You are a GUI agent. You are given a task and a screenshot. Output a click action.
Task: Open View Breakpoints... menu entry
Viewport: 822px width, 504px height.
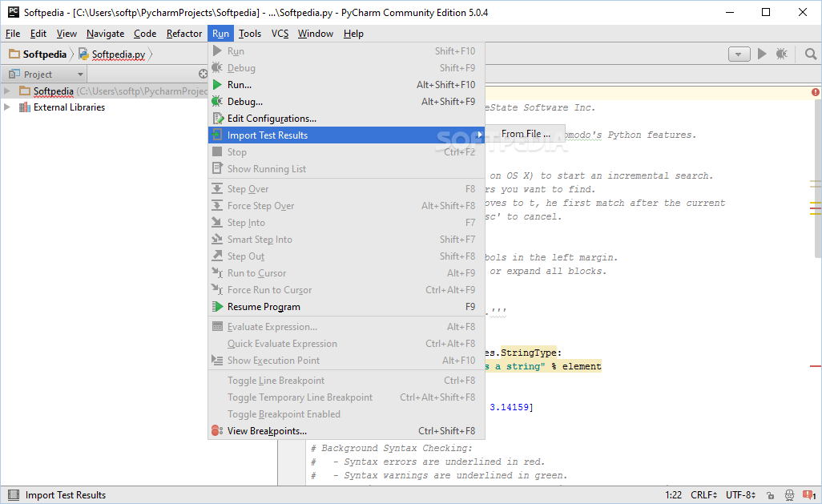[346, 430]
